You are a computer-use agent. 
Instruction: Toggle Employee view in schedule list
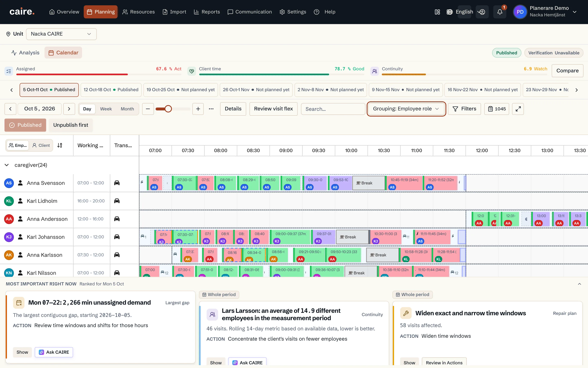18,145
